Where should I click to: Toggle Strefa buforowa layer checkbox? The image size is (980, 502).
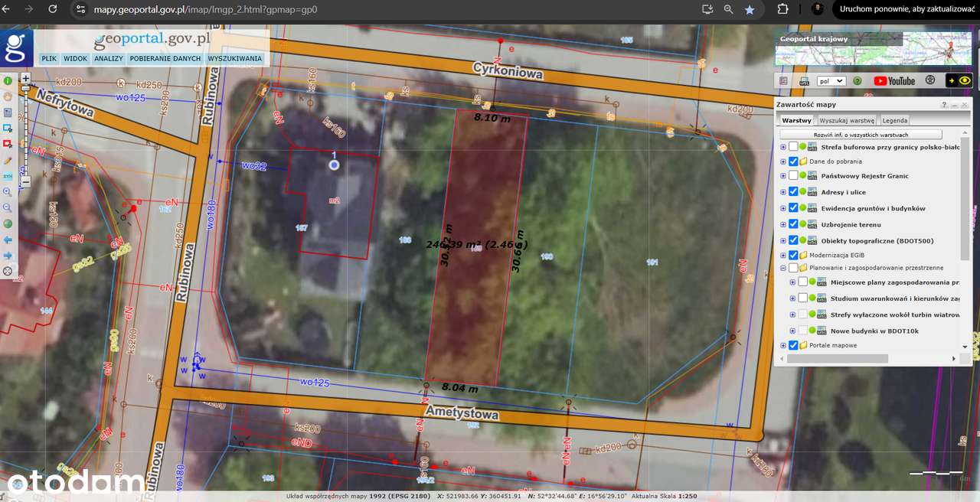tap(793, 147)
